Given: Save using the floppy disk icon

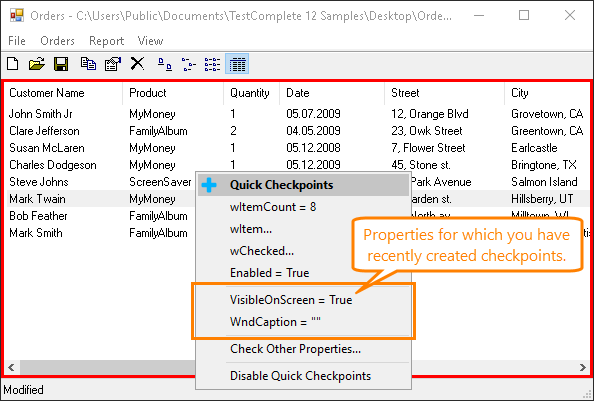Looking at the screenshot, I should [61, 64].
